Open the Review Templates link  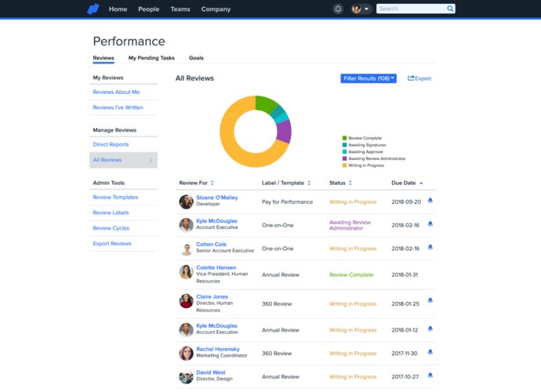(115, 198)
